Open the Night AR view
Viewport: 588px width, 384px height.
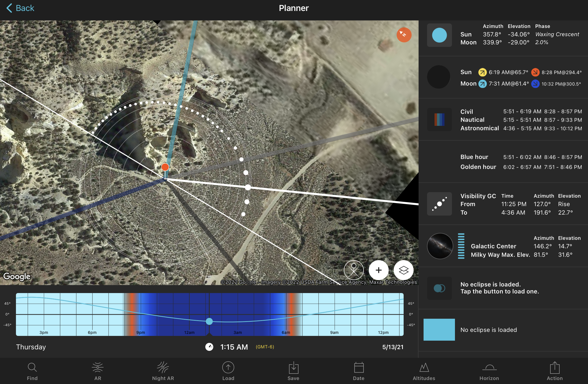click(x=163, y=371)
